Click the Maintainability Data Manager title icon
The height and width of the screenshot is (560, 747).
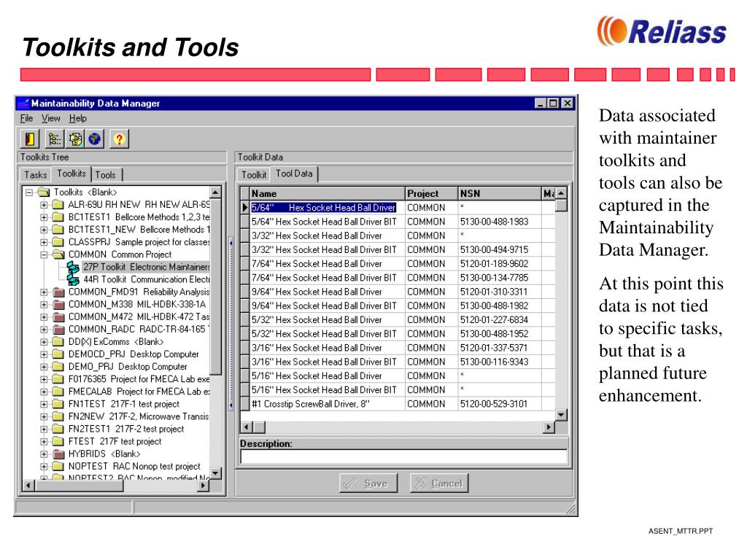pyautogui.click(x=23, y=103)
